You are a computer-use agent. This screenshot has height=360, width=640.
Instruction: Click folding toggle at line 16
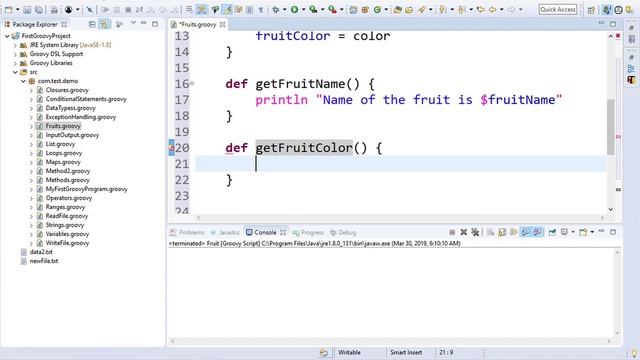(192, 83)
